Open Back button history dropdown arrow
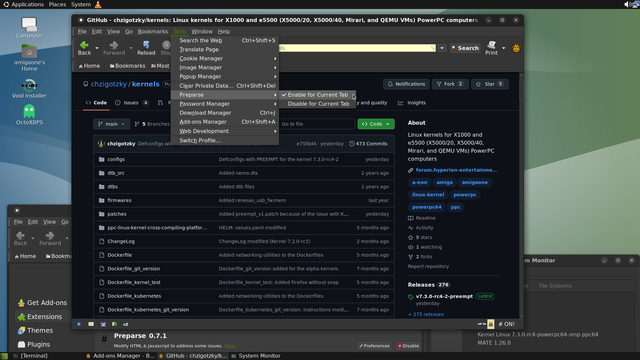This screenshot has height=360, width=640. point(97,48)
